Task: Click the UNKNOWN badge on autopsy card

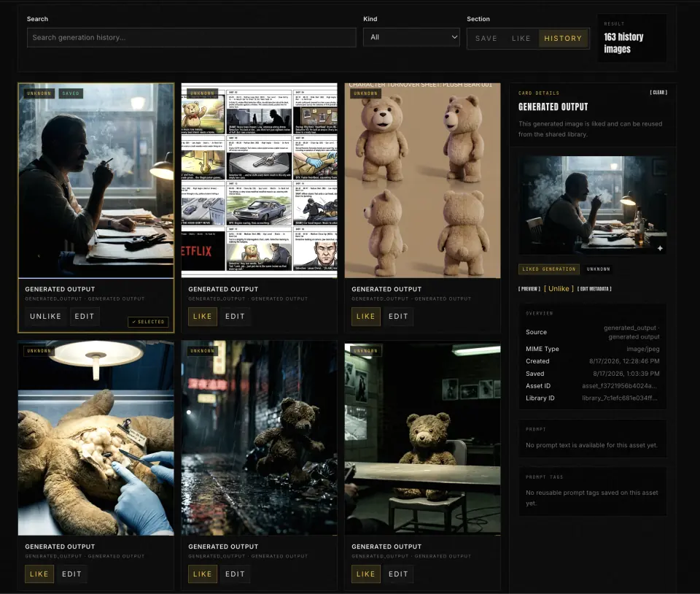Action: point(39,351)
